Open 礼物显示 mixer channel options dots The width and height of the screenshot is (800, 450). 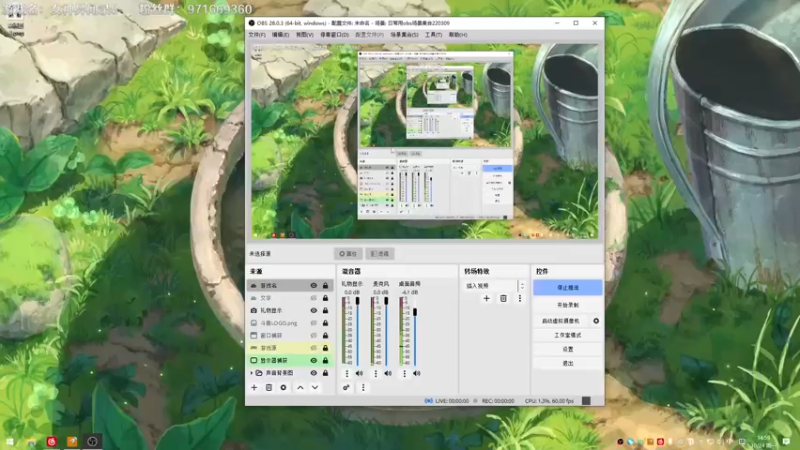[347, 373]
